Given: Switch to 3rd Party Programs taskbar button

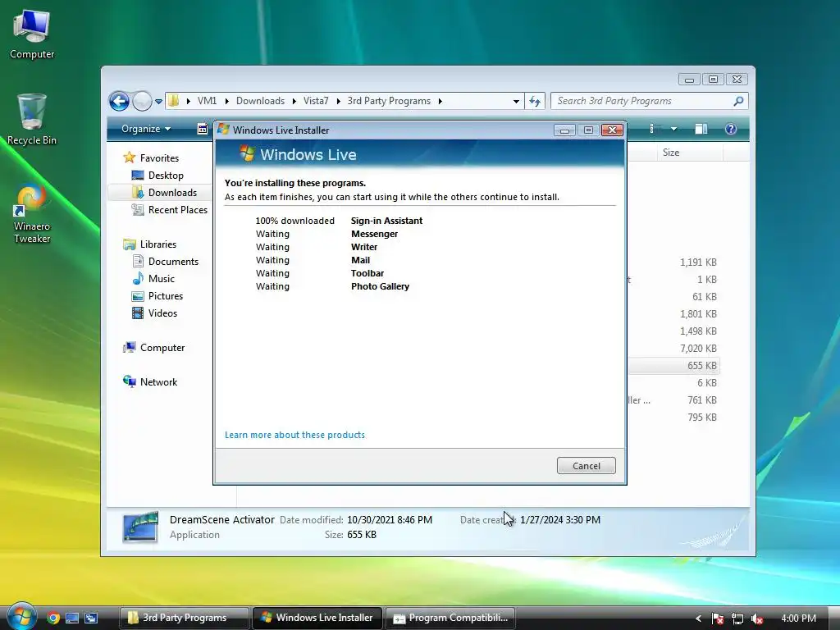Looking at the screenshot, I should tap(184, 618).
